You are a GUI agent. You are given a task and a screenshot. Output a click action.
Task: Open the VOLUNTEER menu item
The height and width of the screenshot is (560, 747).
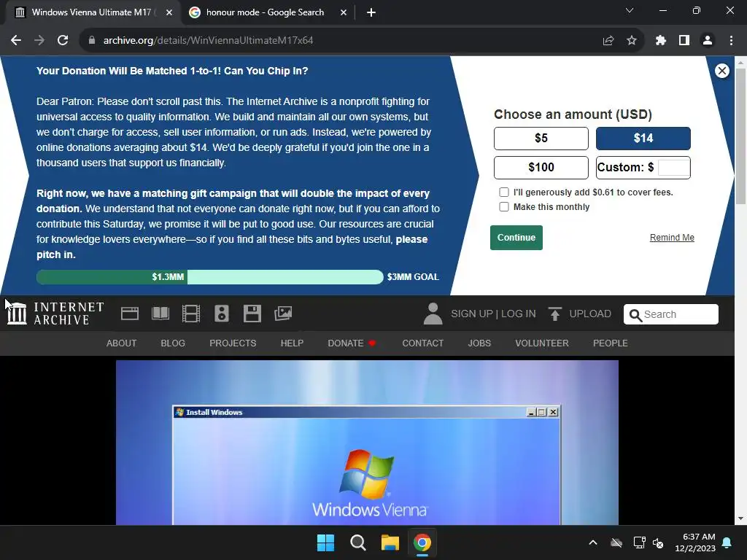[542, 343]
